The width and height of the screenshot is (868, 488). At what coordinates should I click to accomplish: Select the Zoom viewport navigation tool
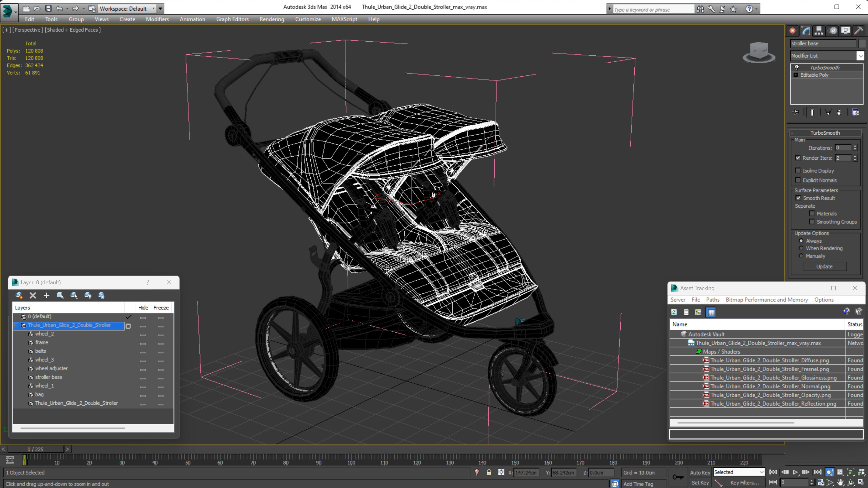click(830, 472)
